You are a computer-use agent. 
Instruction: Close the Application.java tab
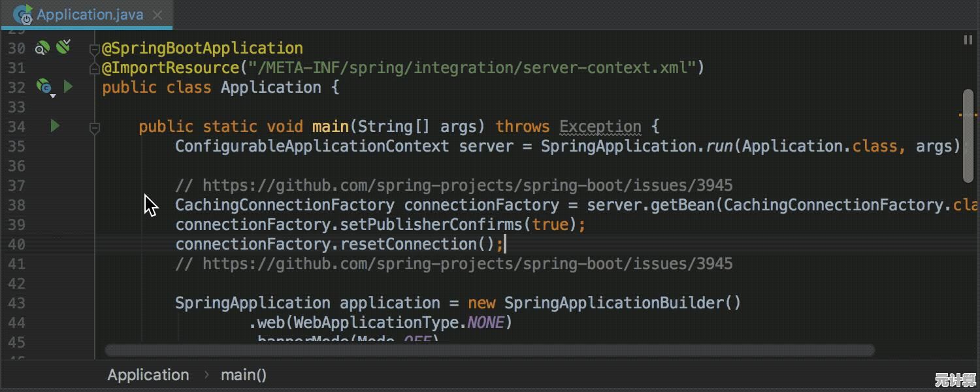(x=157, y=14)
